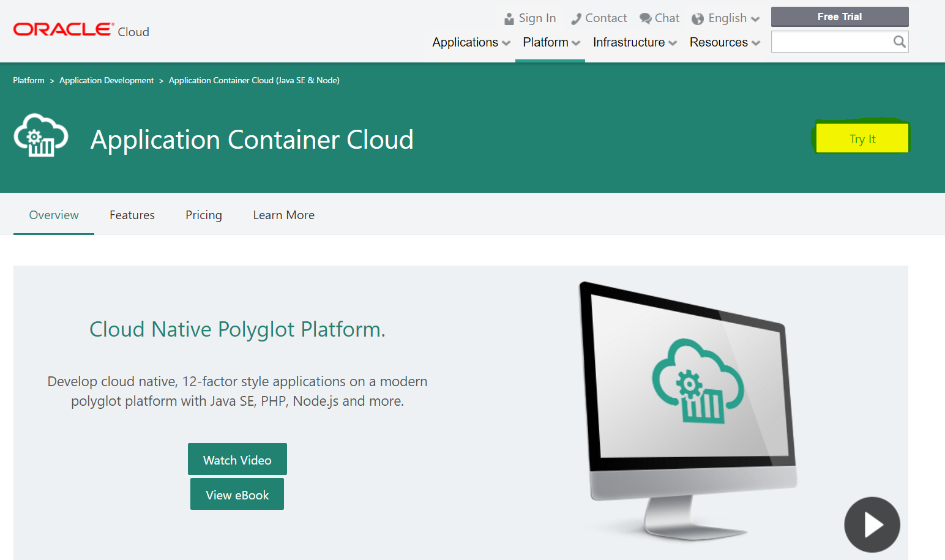This screenshot has height=560, width=945.
Task: Click the Watch Video button
Action: click(237, 459)
